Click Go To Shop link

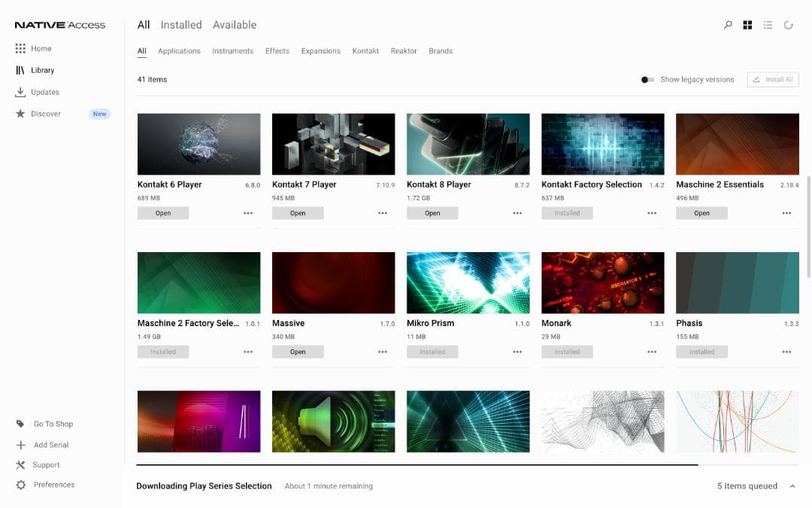click(53, 424)
